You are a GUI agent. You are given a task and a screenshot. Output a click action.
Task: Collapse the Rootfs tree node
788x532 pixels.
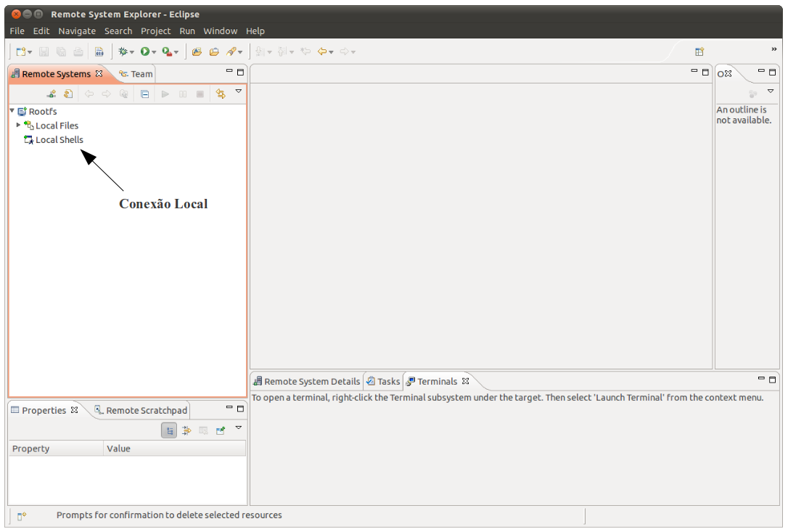(12, 110)
